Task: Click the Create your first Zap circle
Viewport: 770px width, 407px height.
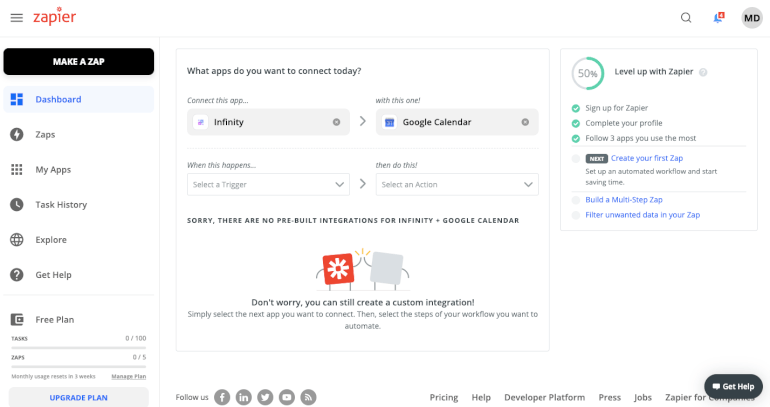Action: 576,159
